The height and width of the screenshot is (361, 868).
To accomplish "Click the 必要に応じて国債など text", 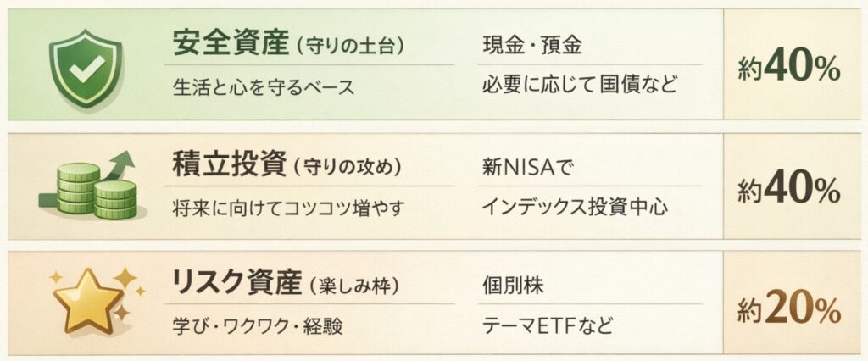I will click(580, 86).
